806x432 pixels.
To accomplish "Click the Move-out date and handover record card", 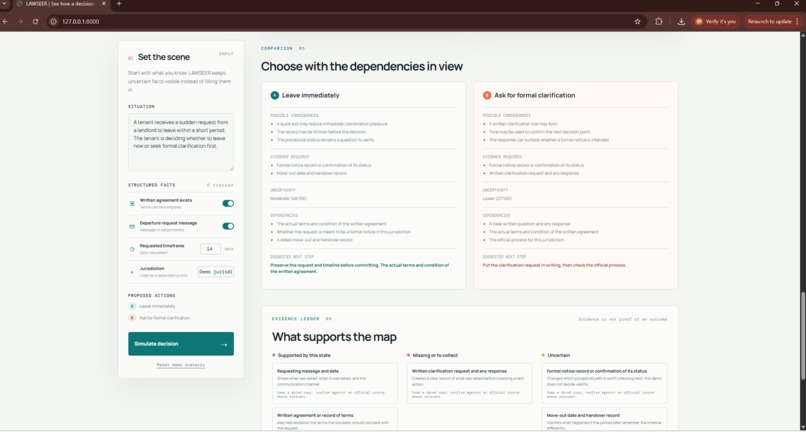I will pyautogui.click(x=604, y=419).
